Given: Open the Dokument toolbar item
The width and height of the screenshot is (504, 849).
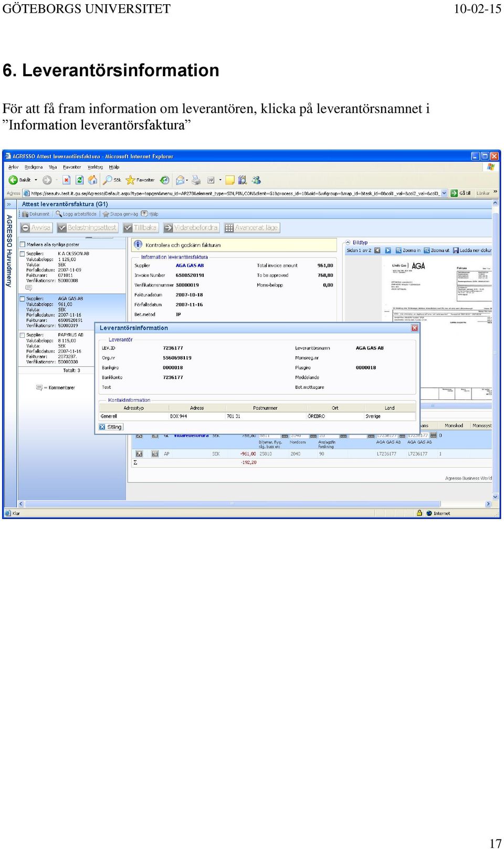Looking at the screenshot, I should 36,214.
